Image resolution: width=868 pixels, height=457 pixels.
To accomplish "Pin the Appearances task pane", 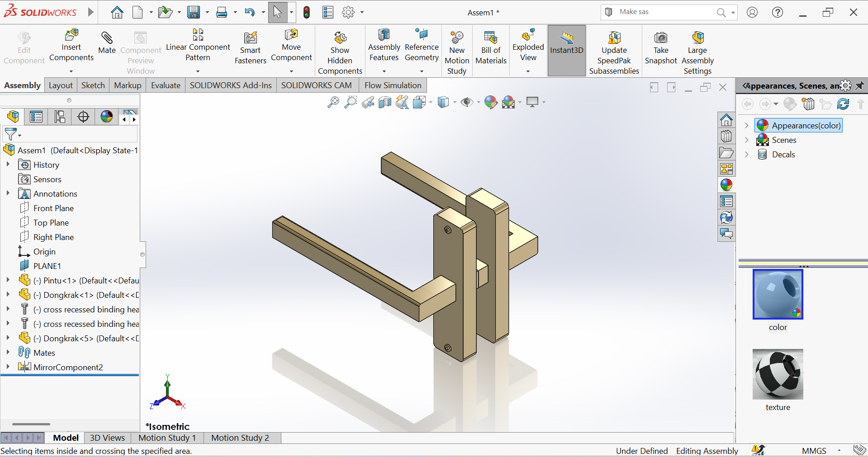I will coord(860,85).
